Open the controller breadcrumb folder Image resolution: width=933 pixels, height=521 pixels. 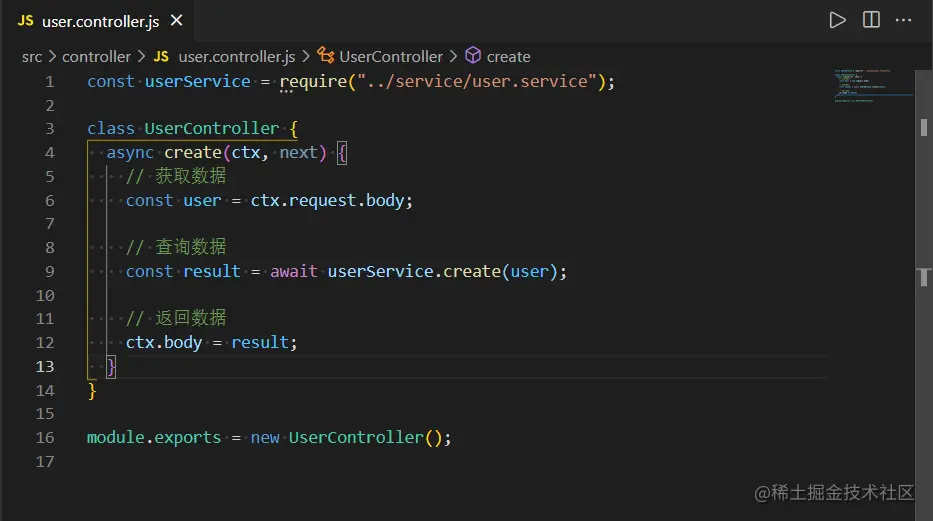pyautogui.click(x=96, y=57)
